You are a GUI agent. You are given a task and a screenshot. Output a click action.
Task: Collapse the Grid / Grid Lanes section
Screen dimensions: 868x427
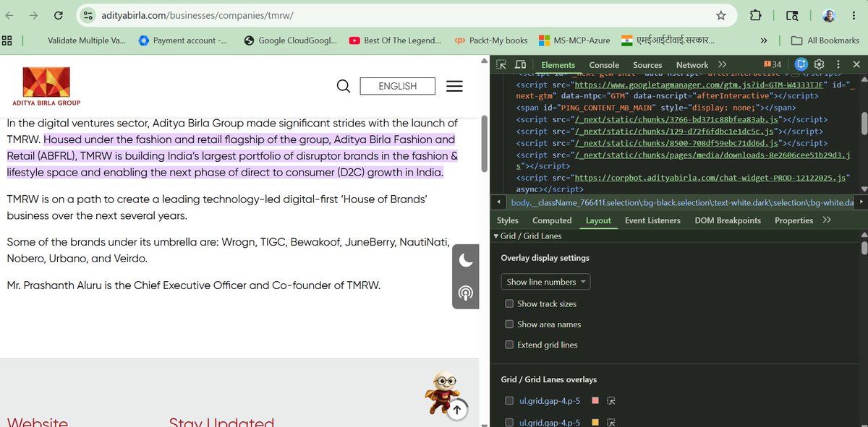point(496,236)
